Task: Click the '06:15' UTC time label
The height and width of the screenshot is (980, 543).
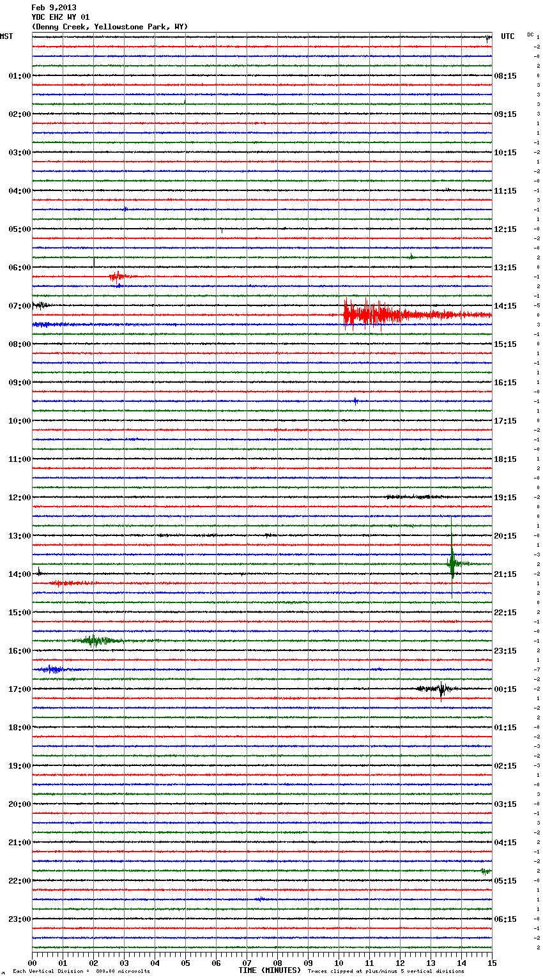Action: coord(505,919)
